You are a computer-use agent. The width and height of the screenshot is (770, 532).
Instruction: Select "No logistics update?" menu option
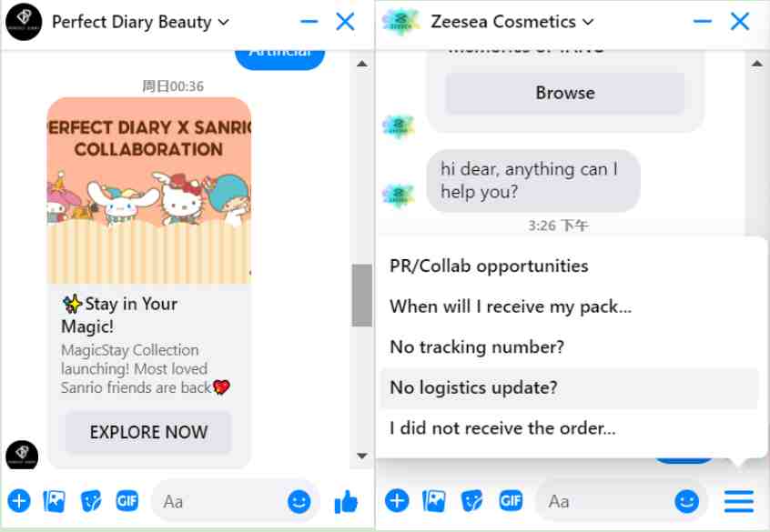pyautogui.click(x=570, y=387)
